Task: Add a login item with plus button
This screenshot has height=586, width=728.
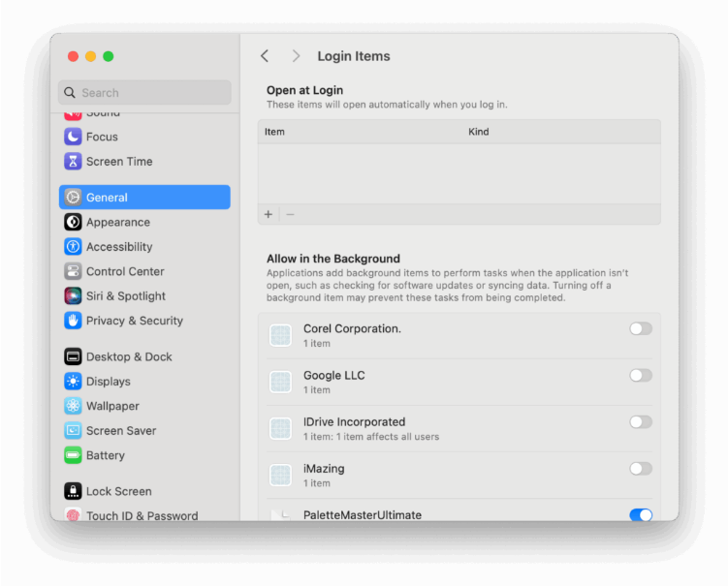Action: click(269, 214)
